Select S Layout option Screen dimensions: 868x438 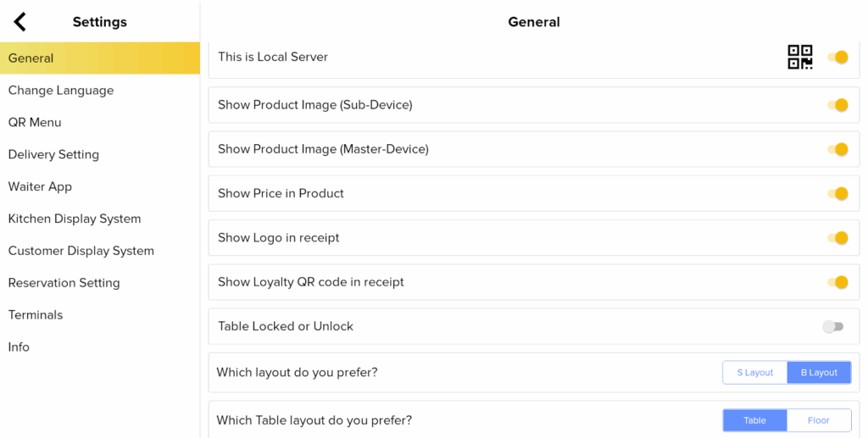point(754,373)
